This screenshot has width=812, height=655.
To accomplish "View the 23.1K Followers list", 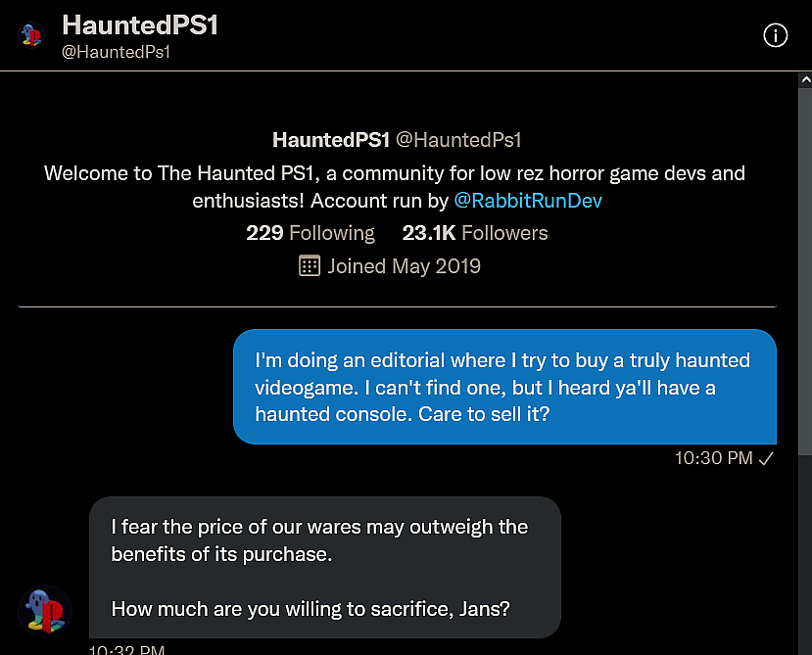I will [x=475, y=233].
